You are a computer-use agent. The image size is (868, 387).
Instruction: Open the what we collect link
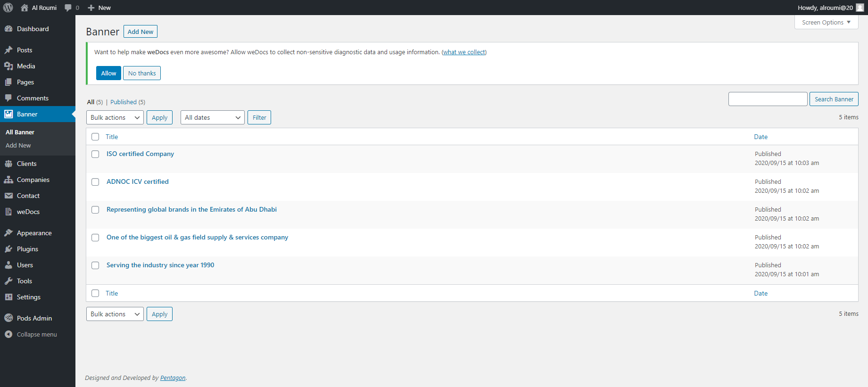click(x=464, y=52)
